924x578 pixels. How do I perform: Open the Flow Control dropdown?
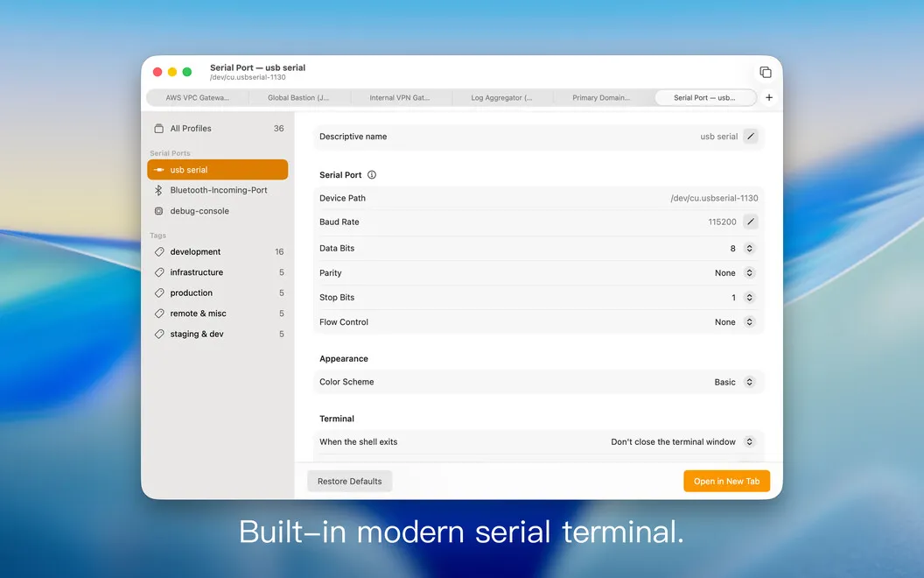pos(749,322)
